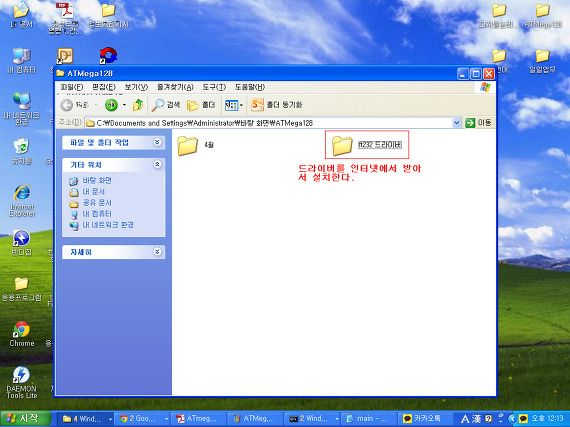Open the 즐겨찾기(A) menu
The height and width of the screenshot is (427, 570).
tap(175, 87)
